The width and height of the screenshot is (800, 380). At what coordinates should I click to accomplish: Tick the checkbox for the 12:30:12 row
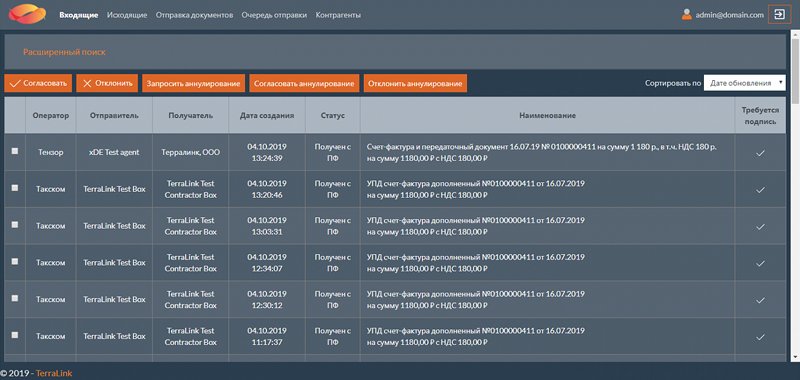(15, 298)
